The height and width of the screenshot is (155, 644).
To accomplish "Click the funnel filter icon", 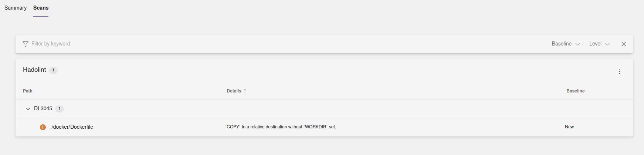I will pos(26,44).
